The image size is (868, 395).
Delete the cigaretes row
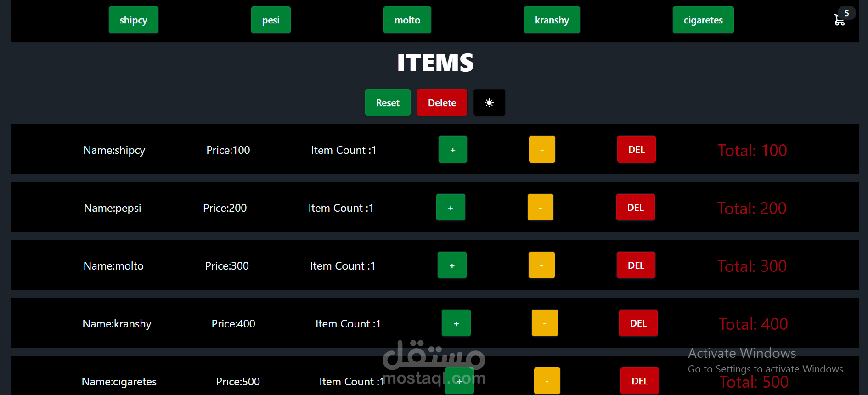640,381
